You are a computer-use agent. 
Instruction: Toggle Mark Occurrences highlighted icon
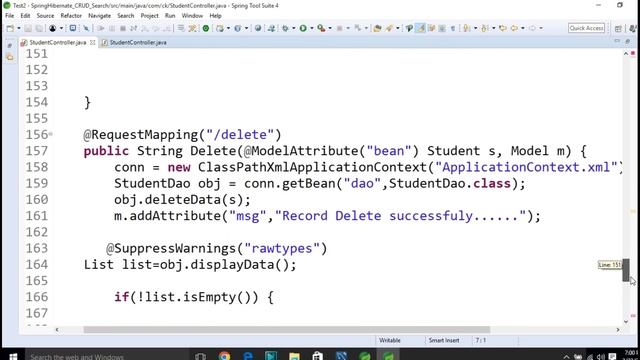(420, 28)
